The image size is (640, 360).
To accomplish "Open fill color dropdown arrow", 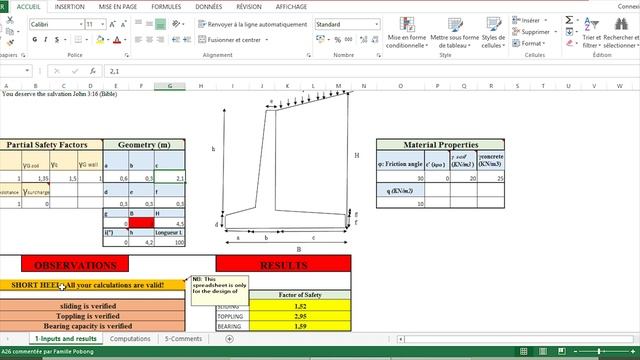I will tap(108, 40).
